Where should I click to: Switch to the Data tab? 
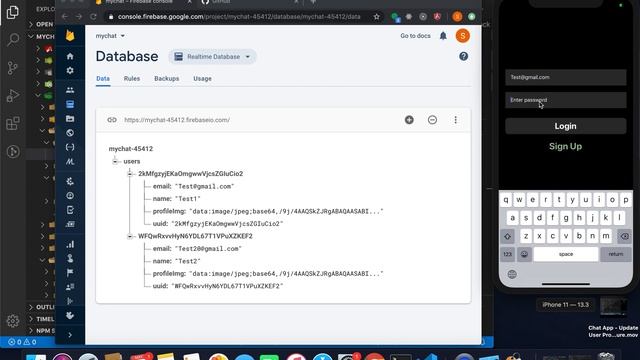click(x=103, y=78)
